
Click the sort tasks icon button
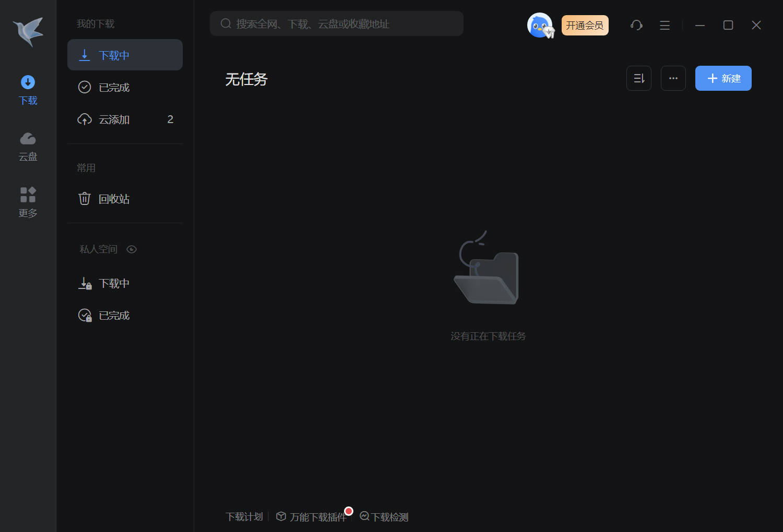[639, 78]
